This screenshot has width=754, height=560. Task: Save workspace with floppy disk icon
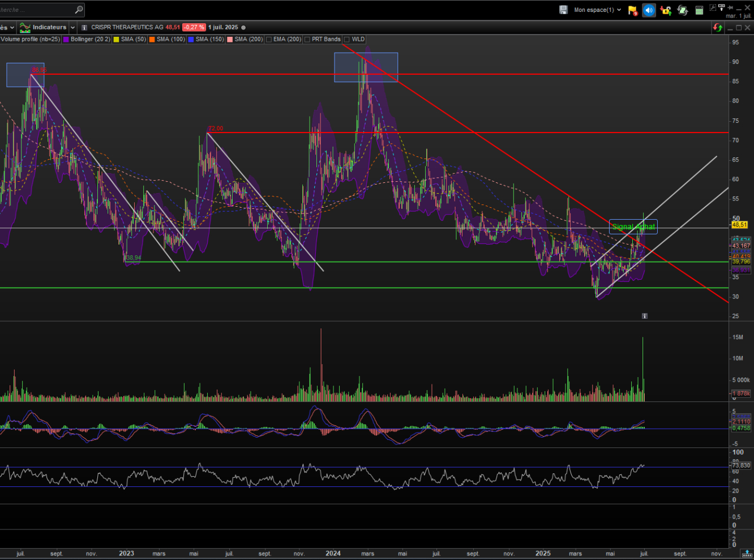[x=563, y=10]
